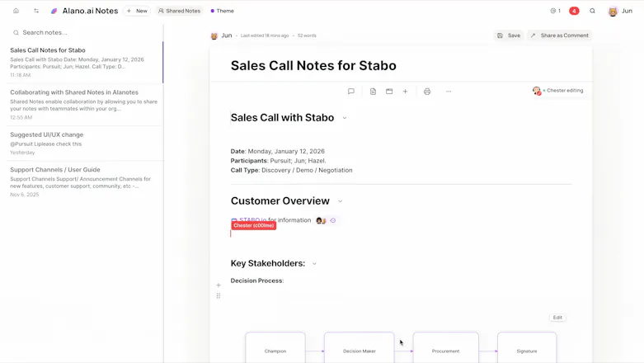
Task: Click the Last edited 18 mins ago text
Action: click(265, 35)
